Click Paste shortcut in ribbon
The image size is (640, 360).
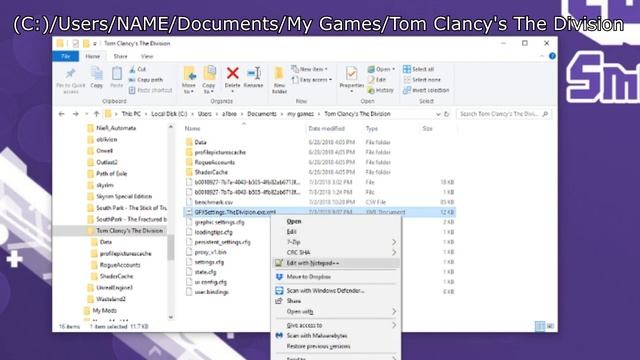151,90
